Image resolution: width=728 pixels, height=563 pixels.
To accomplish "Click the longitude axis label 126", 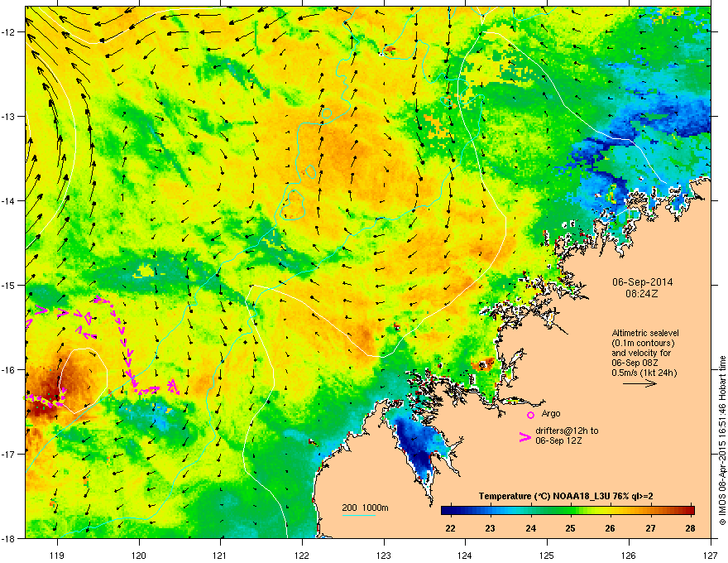I will [x=629, y=555].
